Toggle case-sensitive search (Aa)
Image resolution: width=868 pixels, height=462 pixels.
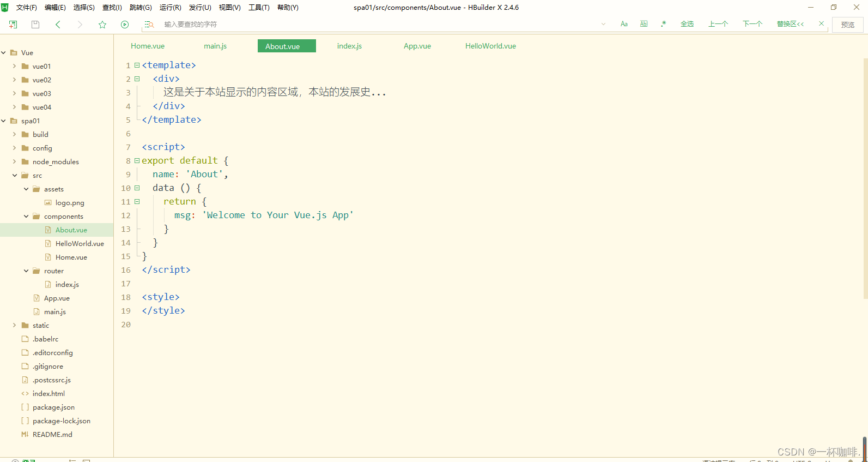pos(624,24)
